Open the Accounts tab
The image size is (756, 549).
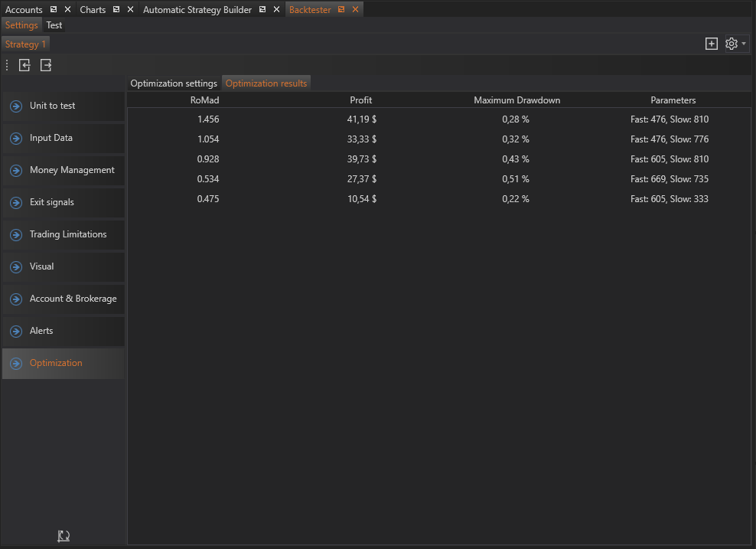(24, 10)
